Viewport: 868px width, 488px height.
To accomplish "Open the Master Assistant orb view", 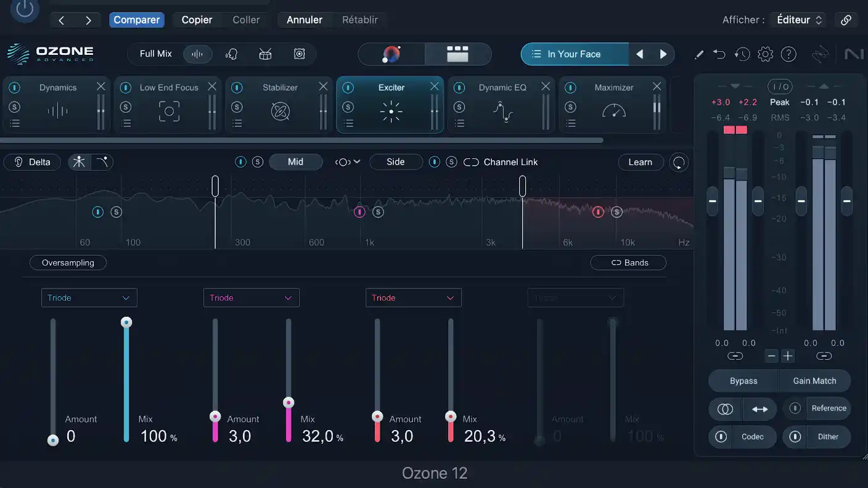I will point(391,54).
